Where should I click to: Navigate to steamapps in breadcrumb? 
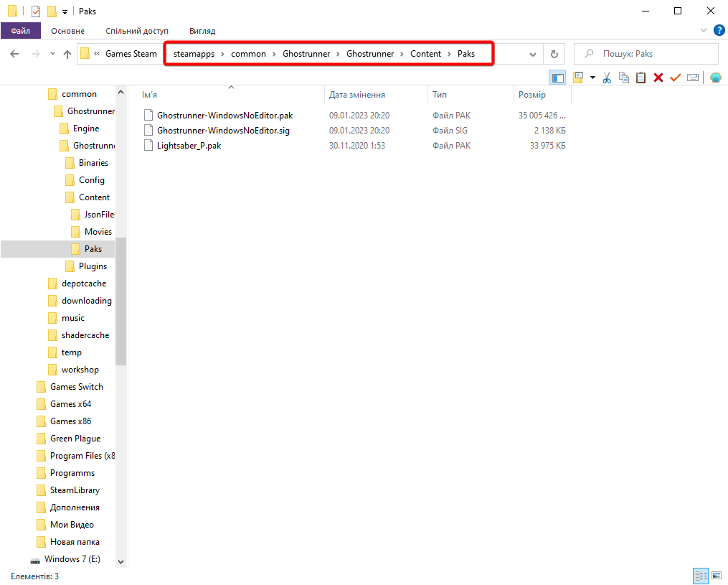(194, 54)
